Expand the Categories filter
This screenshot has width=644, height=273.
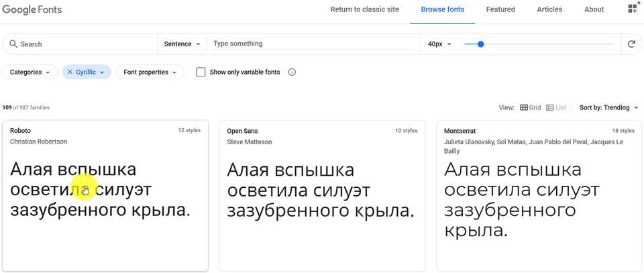[30, 72]
